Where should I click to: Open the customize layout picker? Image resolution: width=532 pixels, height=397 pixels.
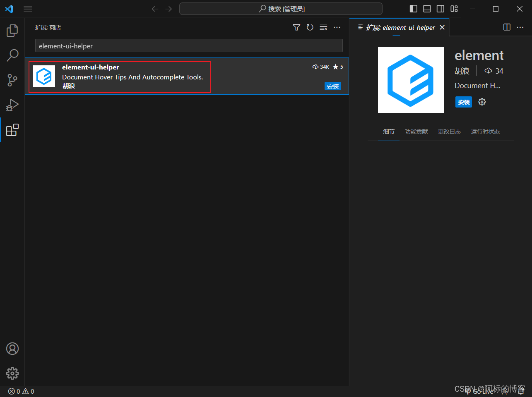pyautogui.click(x=454, y=8)
